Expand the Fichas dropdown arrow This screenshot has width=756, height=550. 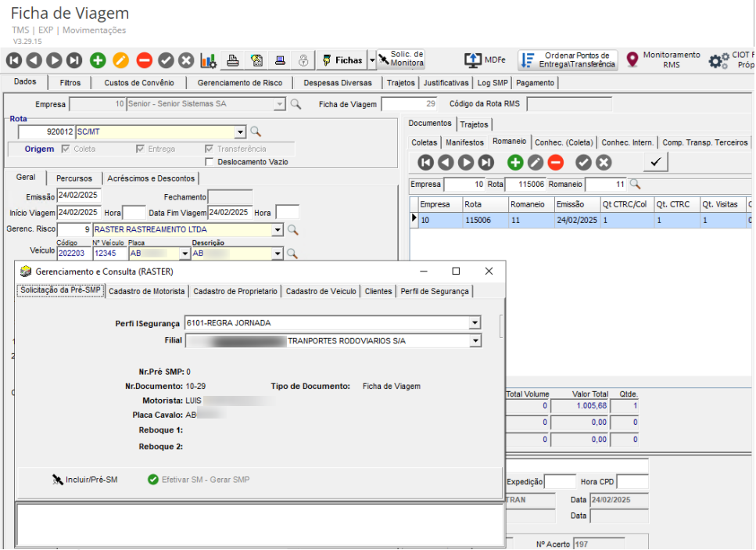[x=371, y=60]
